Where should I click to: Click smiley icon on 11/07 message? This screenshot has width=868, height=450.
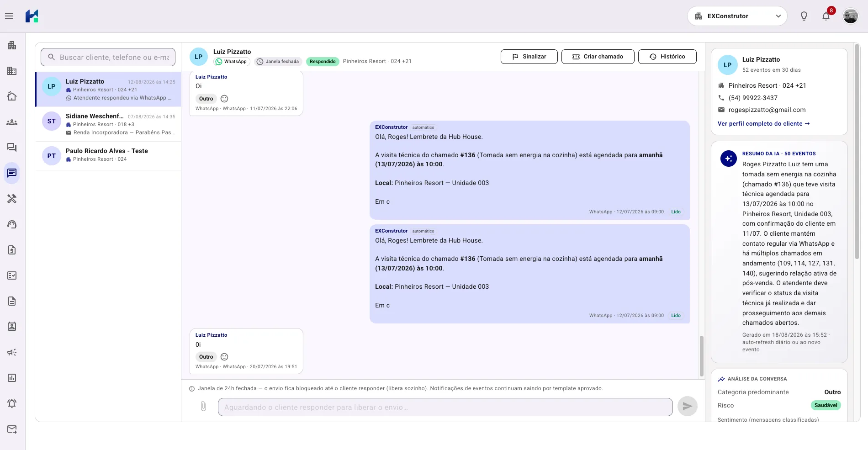[x=224, y=99]
